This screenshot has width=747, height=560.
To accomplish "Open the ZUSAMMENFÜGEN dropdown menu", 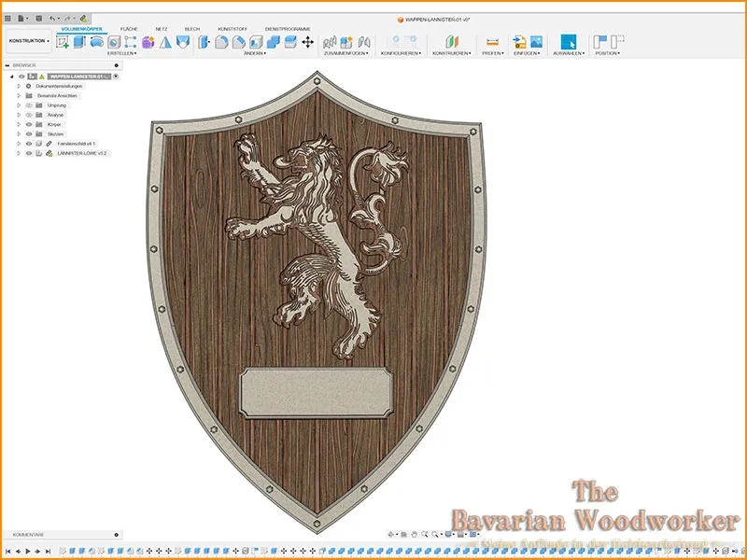I will tap(345, 53).
